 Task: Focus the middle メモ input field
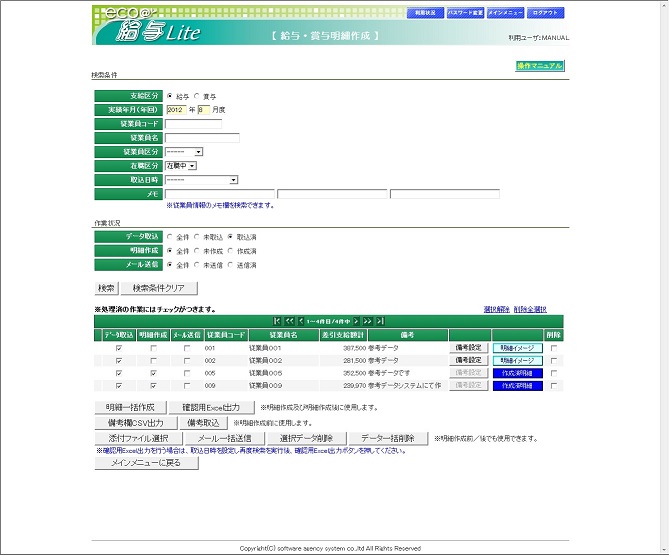[332, 194]
